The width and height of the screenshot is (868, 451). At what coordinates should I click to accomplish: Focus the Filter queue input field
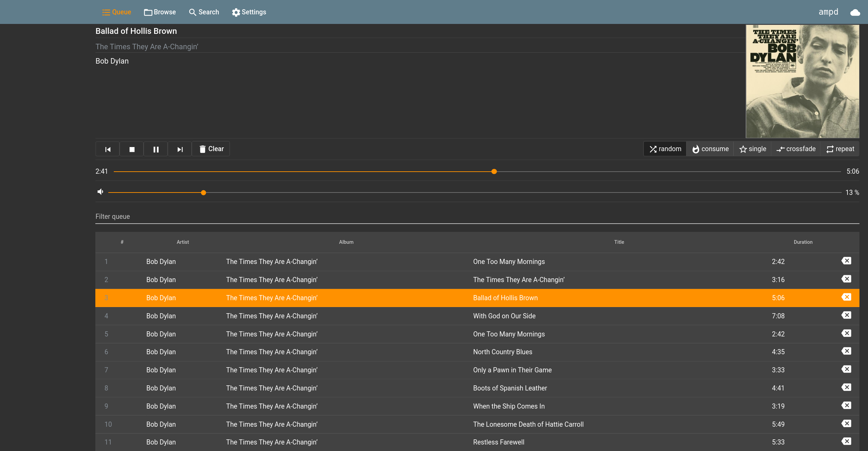[477, 216]
